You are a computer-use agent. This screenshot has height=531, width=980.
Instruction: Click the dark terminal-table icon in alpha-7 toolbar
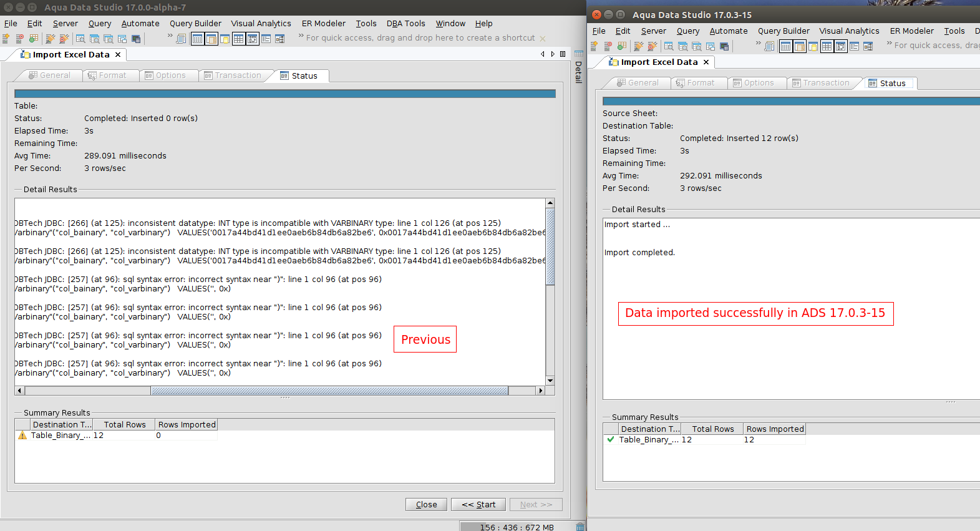136,39
